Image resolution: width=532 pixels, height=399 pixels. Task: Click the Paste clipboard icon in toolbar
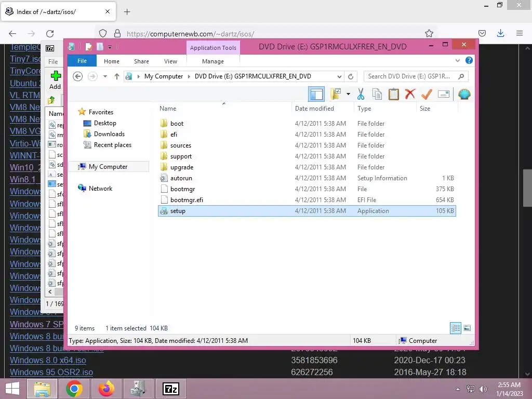[x=394, y=95]
